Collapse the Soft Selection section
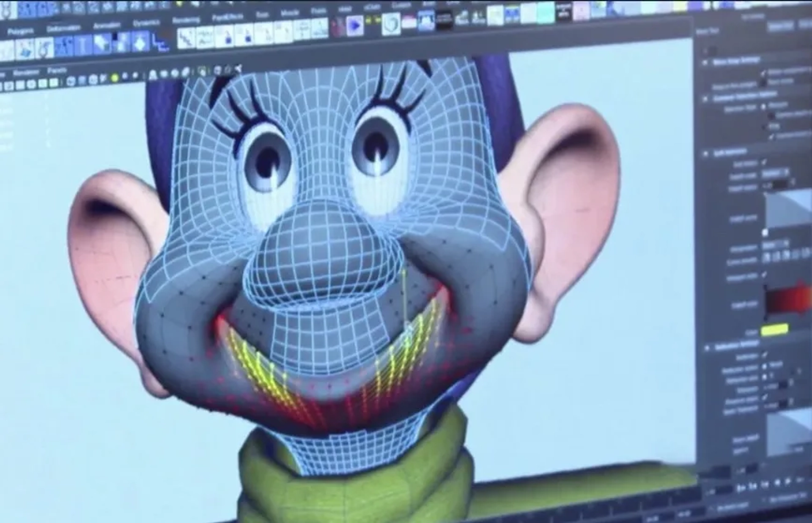 705,154
